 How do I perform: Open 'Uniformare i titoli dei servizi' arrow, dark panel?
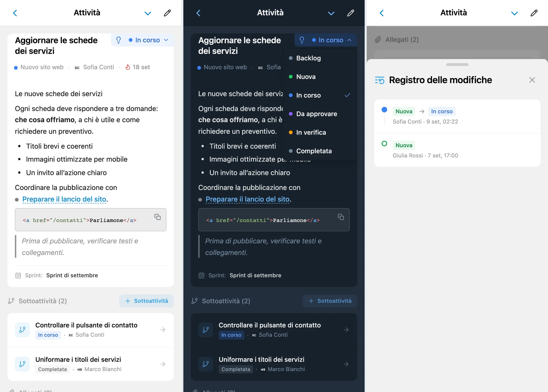(346, 364)
